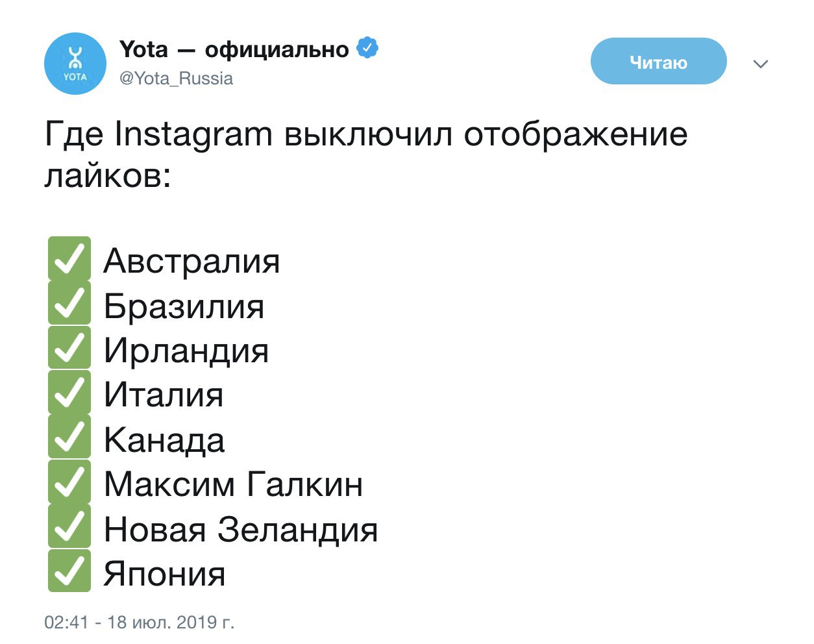Open the @Yota_Russia handle link
The width and height of the screenshot is (814, 644).
(x=177, y=79)
